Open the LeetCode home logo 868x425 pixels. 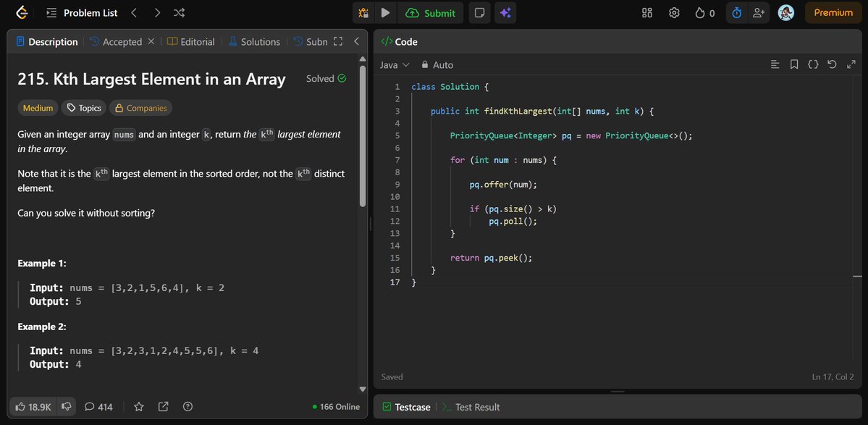point(22,13)
